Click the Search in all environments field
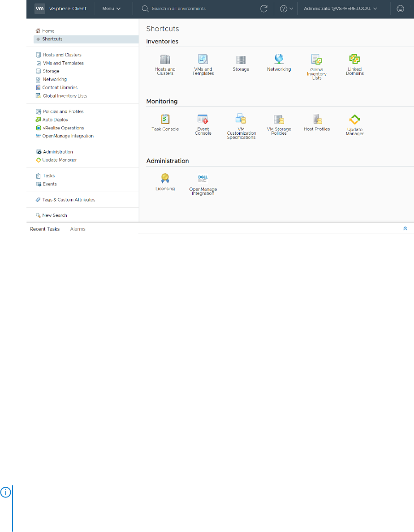 pos(178,9)
